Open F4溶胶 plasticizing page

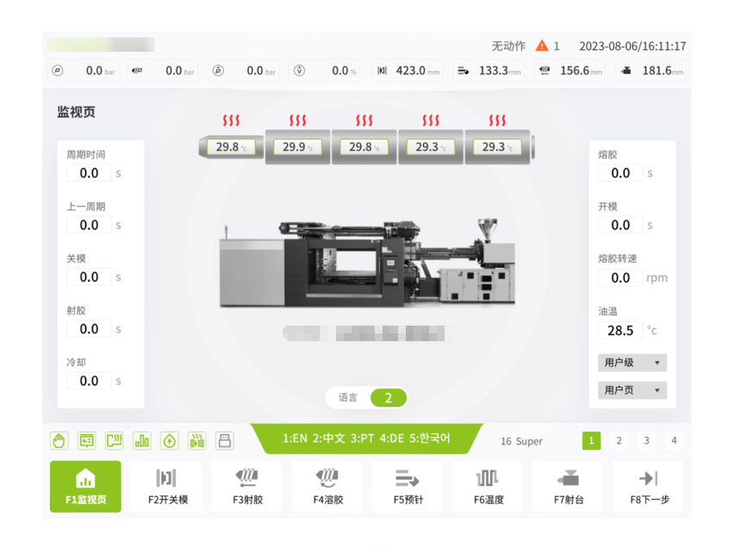326,487
